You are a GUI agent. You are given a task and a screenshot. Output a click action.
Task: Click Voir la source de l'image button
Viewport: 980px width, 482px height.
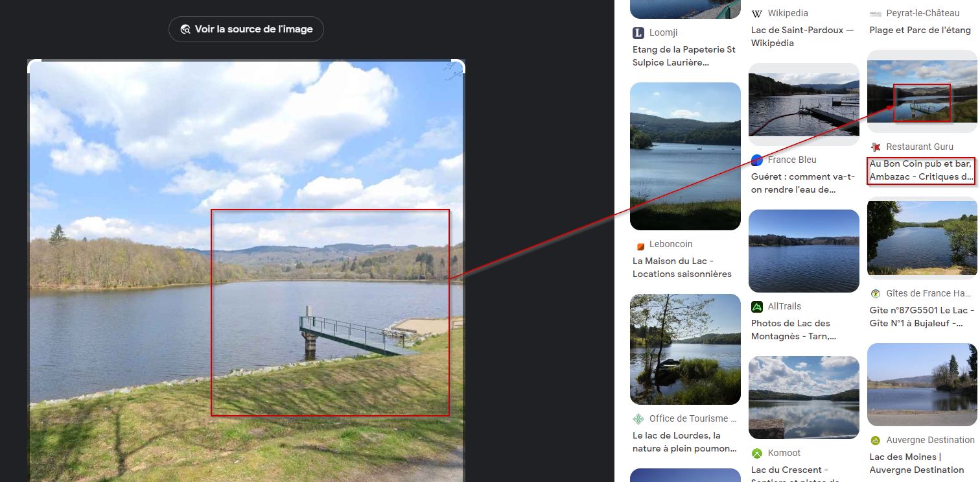tap(246, 29)
